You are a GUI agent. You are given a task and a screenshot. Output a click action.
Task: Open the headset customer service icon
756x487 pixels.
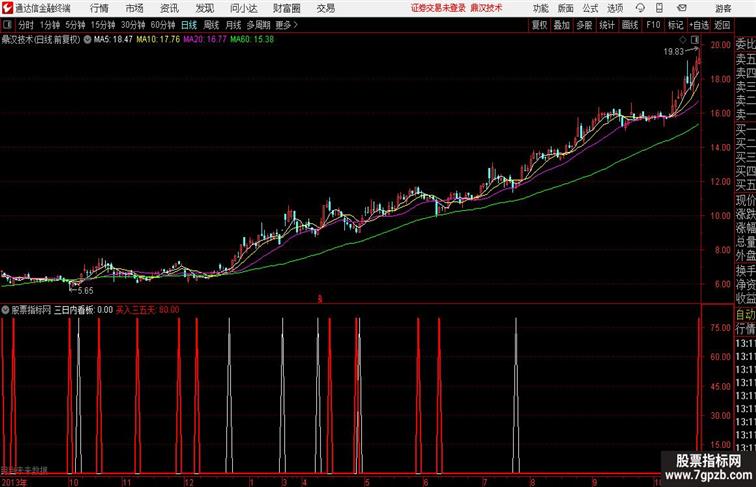click(640, 8)
